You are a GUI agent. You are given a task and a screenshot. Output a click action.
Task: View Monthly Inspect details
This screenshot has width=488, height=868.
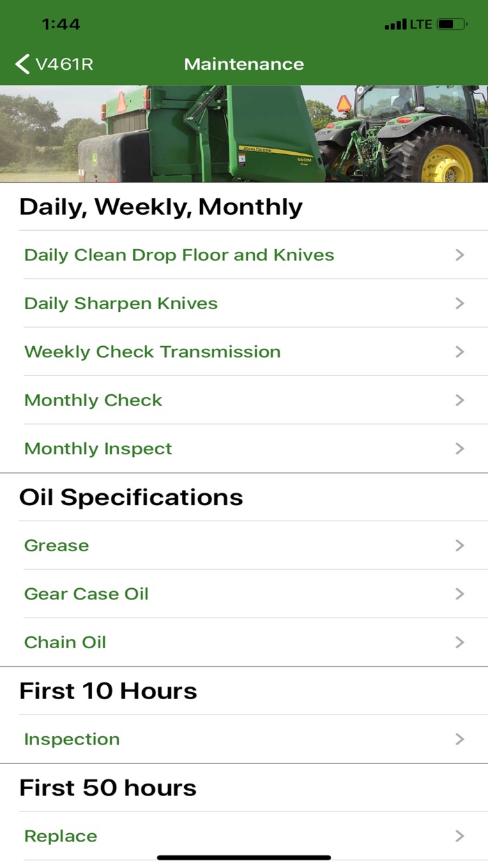tap(98, 449)
